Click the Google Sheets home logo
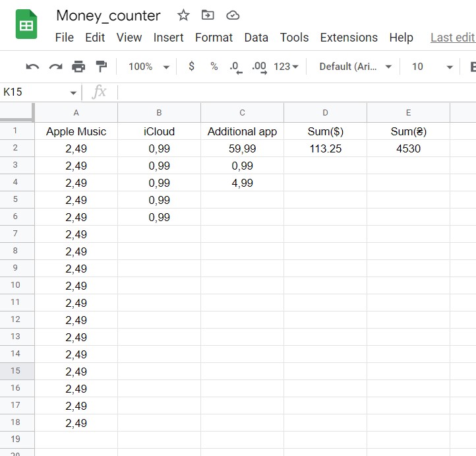 tap(26, 24)
